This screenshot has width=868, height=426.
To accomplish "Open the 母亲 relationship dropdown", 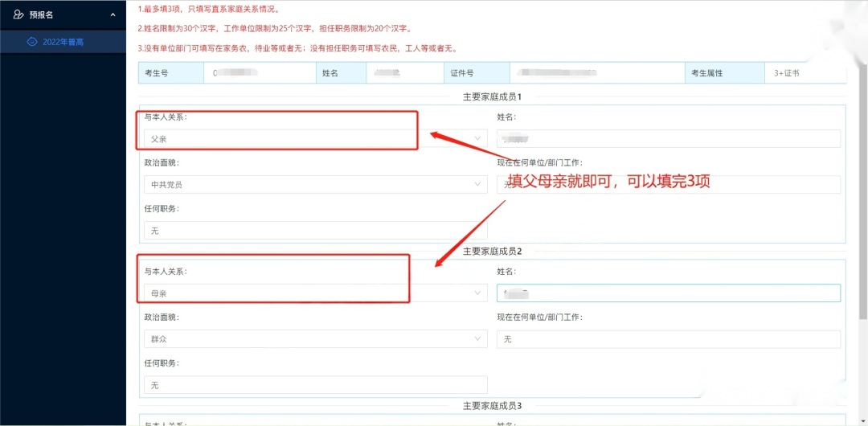I will [313, 293].
